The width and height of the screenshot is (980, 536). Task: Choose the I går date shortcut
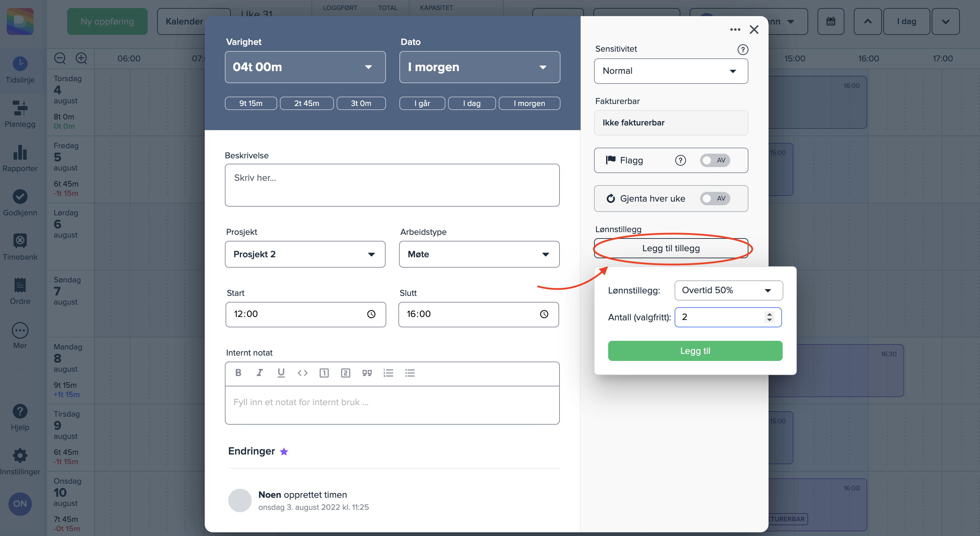click(422, 103)
